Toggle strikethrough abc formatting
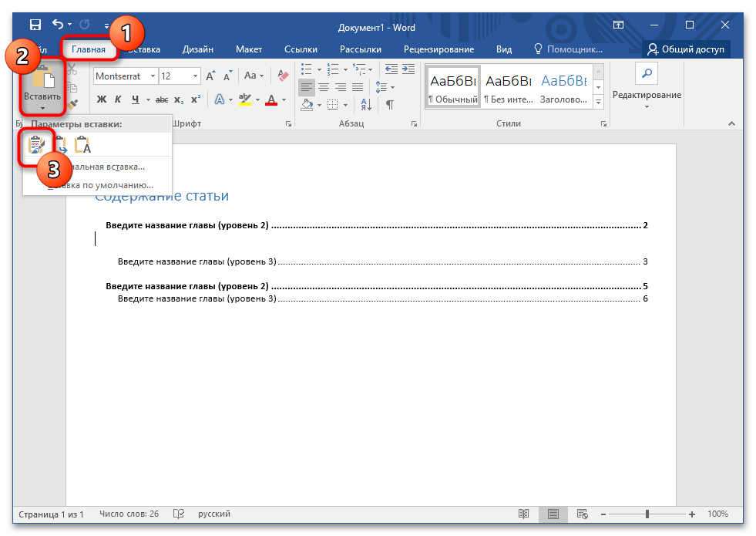 (161, 99)
